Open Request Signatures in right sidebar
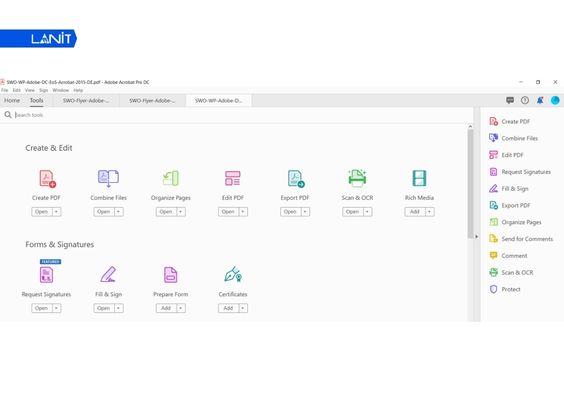564x400 pixels. pyautogui.click(x=520, y=172)
